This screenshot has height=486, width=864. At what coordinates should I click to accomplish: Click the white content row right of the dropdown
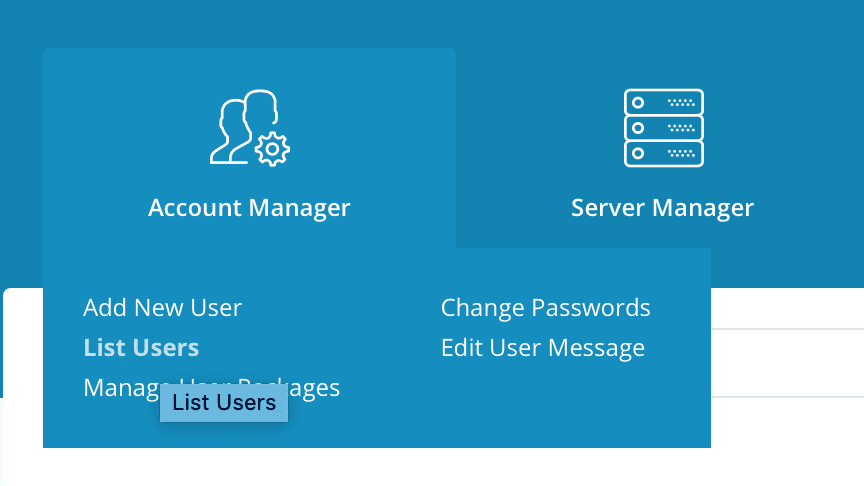point(786,362)
